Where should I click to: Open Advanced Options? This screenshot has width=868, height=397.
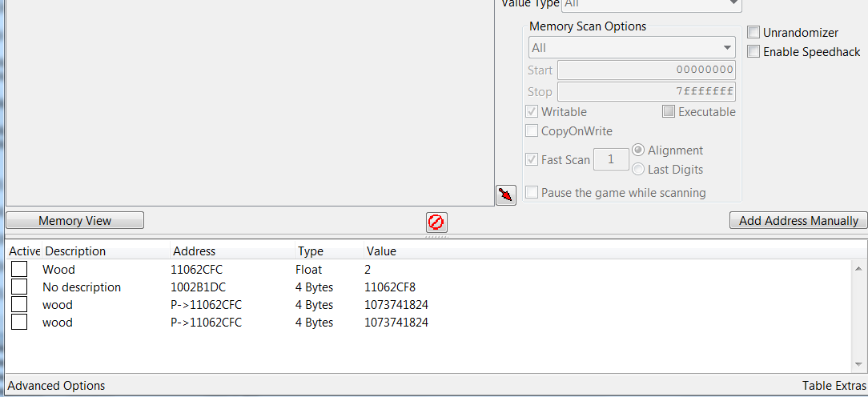[56, 386]
